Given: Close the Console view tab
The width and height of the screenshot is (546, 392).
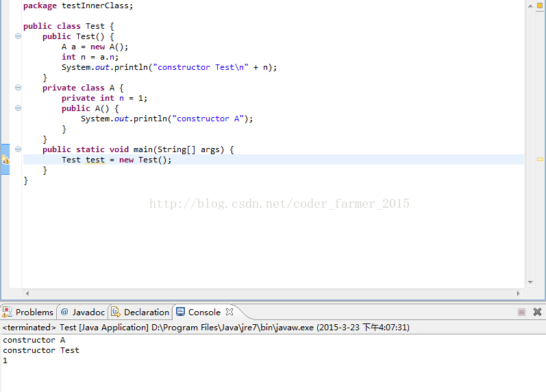Looking at the screenshot, I should click(229, 312).
